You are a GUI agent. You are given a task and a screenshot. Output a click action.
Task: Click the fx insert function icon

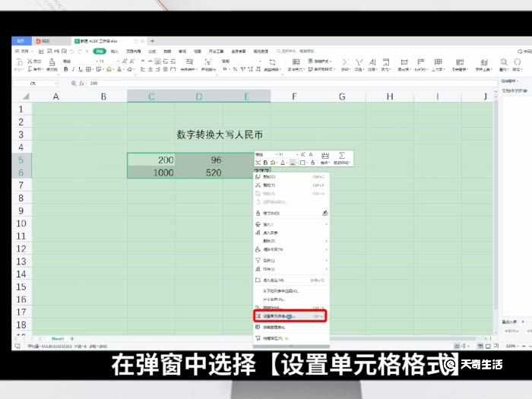pyautogui.click(x=82, y=83)
